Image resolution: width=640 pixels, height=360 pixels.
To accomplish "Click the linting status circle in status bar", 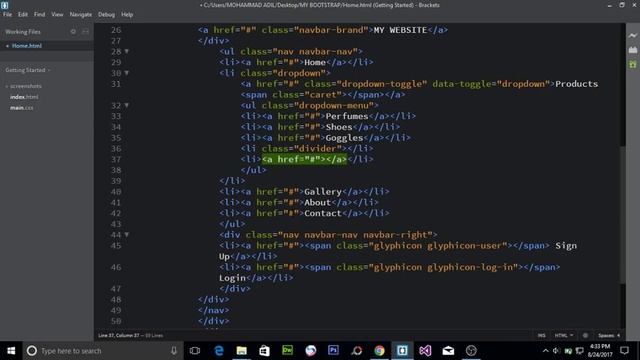I will pos(585,336).
